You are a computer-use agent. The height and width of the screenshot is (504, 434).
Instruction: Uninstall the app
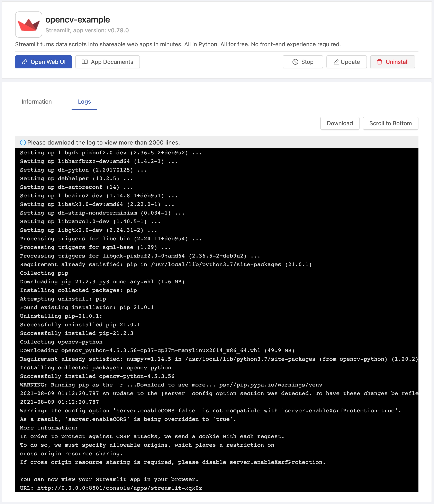click(392, 62)
